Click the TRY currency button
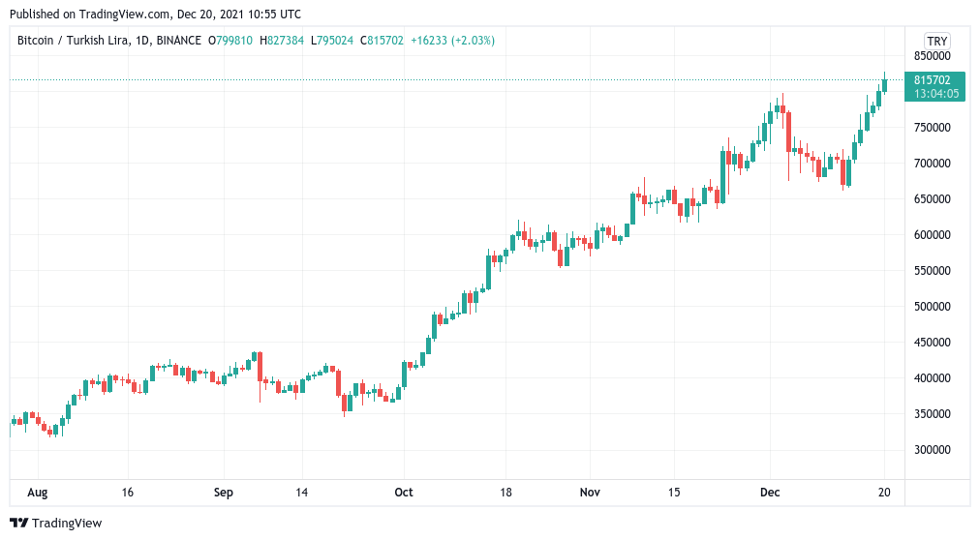The width and height of the screenshot is (980, 540). click(x=936, y=42)
